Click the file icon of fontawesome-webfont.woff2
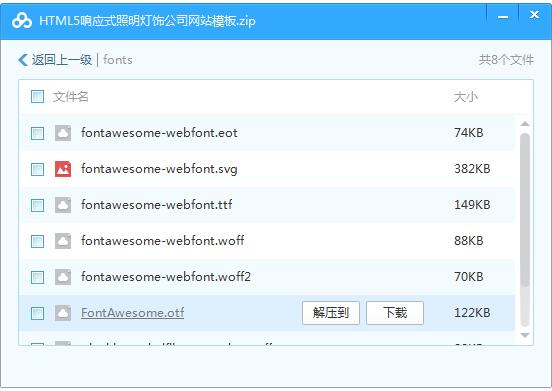This screenshot has width=552, height=391. click(63, 277)
